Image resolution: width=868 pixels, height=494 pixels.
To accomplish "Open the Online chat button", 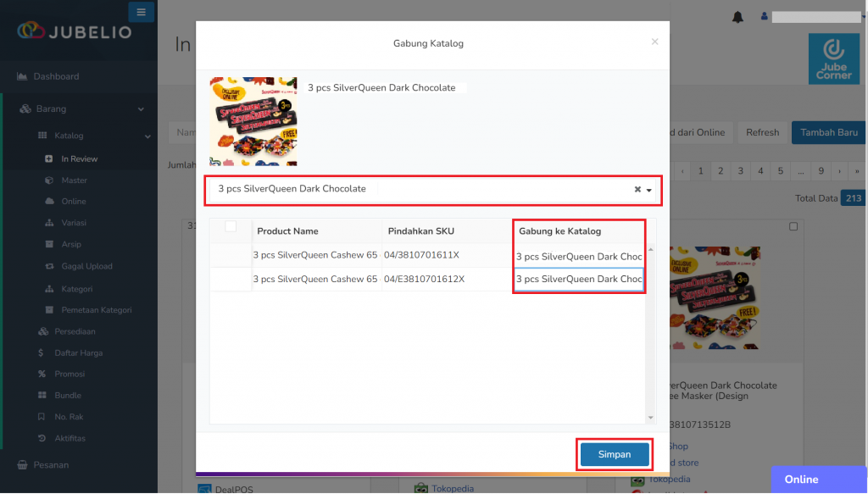I will pyautogui.click(x=819, y=479).
